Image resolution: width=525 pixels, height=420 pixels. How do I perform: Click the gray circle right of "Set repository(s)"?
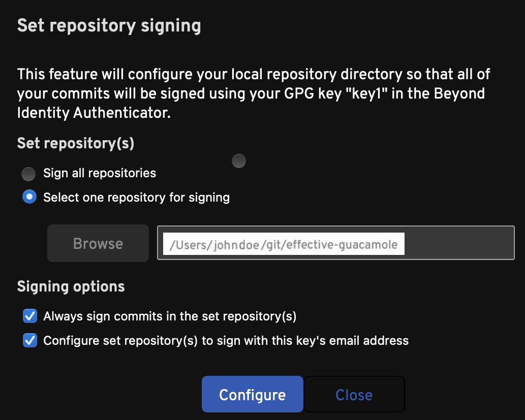tap(239, 161)
